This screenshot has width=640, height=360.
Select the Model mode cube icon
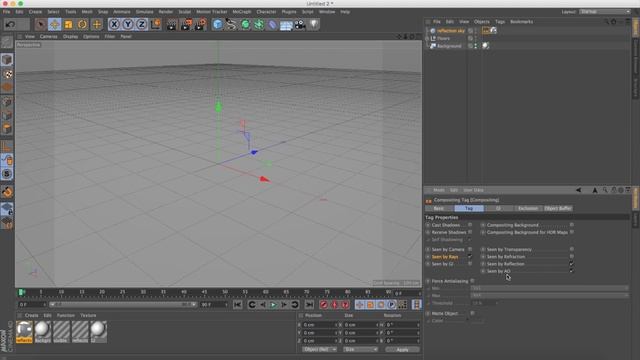coord(7,60)
